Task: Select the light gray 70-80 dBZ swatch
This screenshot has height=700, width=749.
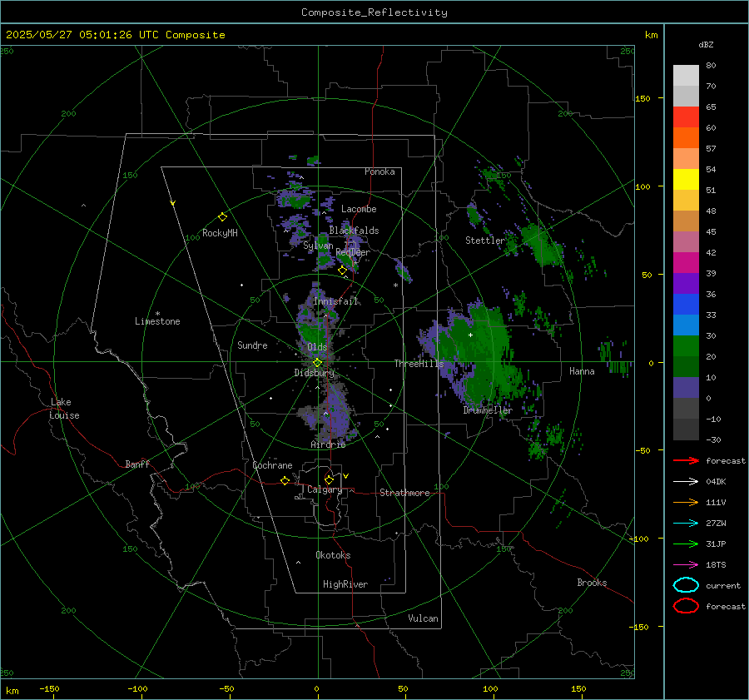Action: pos(686,76)
